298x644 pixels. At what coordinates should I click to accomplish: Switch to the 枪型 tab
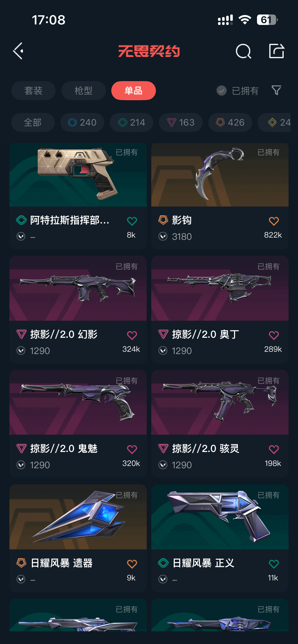coord(84,91)
